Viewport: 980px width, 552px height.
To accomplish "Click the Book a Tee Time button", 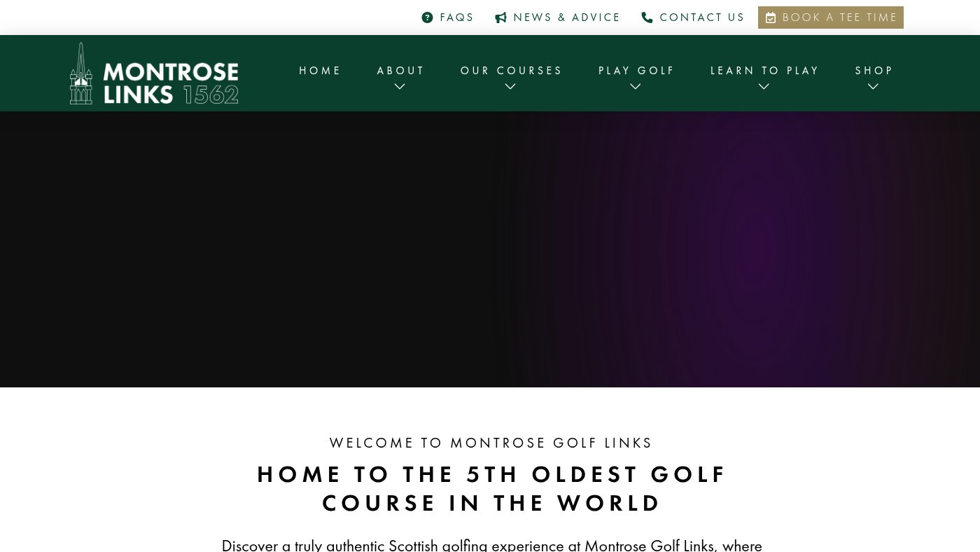I will click(831, 18).
